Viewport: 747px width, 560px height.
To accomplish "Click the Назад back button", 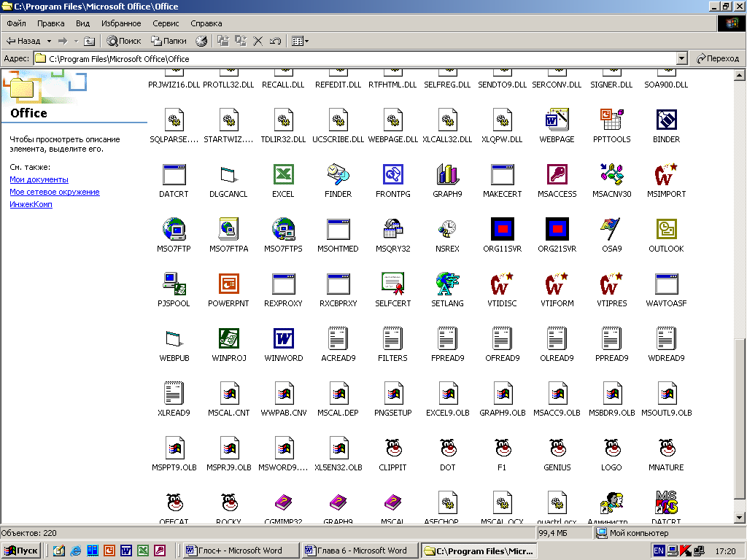I will click(x=23, y=41).
